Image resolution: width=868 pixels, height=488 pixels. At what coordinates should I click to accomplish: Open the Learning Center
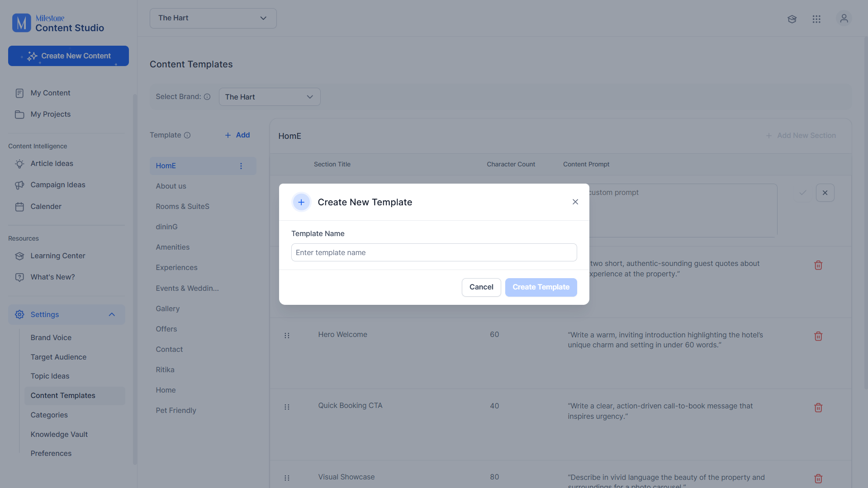tap(58, 256)
